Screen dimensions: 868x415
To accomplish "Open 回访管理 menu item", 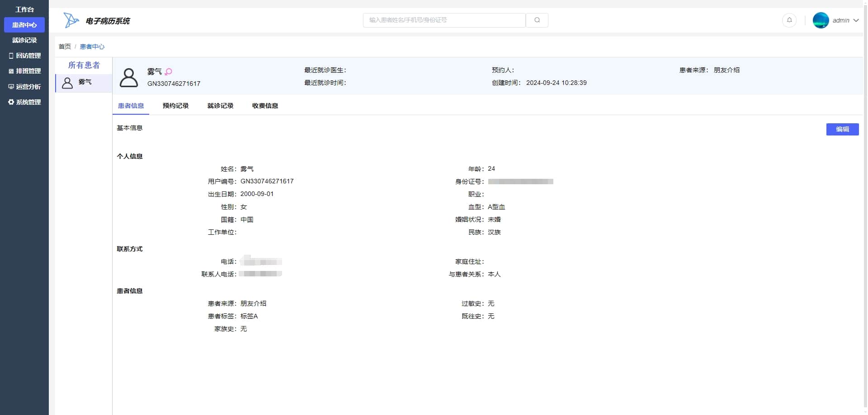I will point(24,56).
